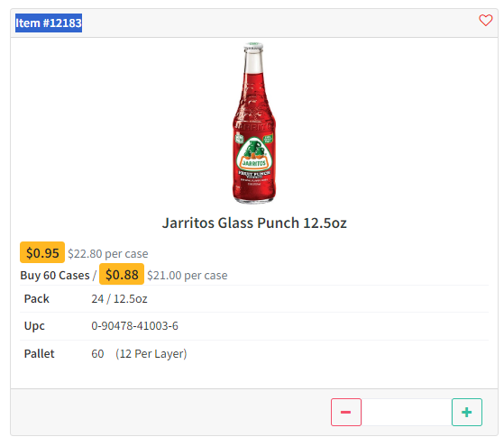
Task: Click the 24 / 12.5oz pack value
Action: tap(119, 299)
